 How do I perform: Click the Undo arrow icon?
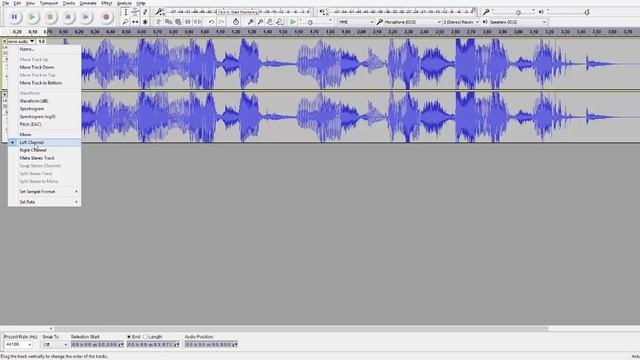pyautogui.click(x=211, y=22)
